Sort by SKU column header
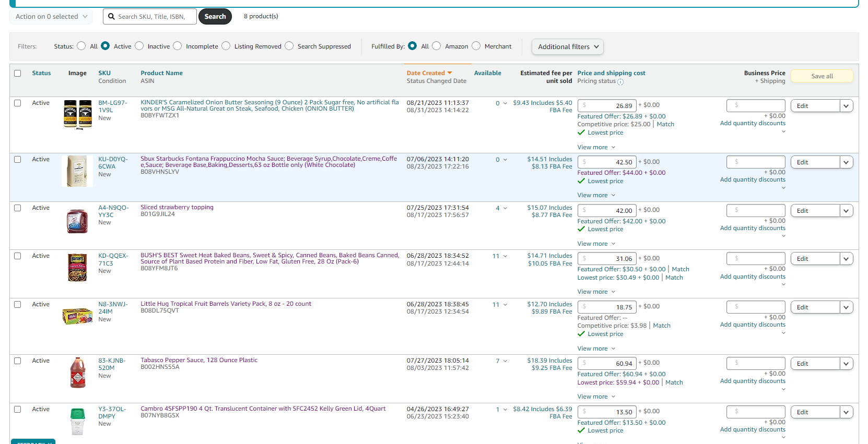This screenshot has height=444, width=868. pyautogui.click(x=104, y=73)
